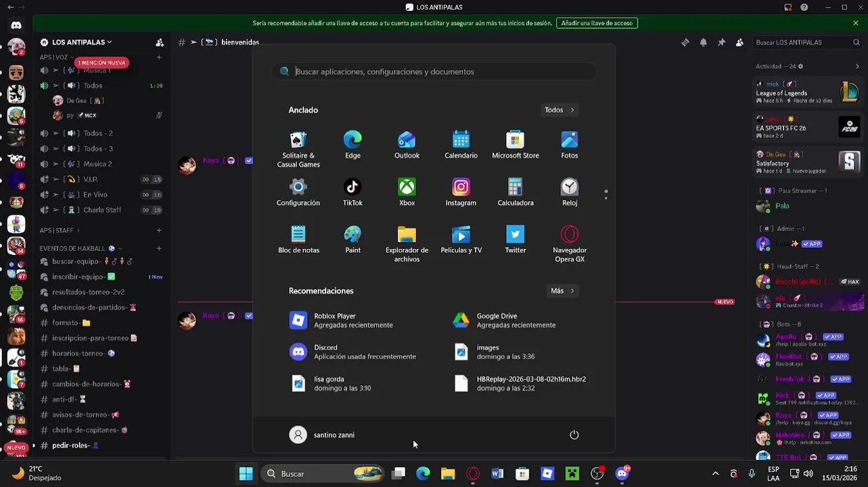Screen dimensions: 868x487
Task: Show hidden system tray icons
Action: (x=715, y=473)
